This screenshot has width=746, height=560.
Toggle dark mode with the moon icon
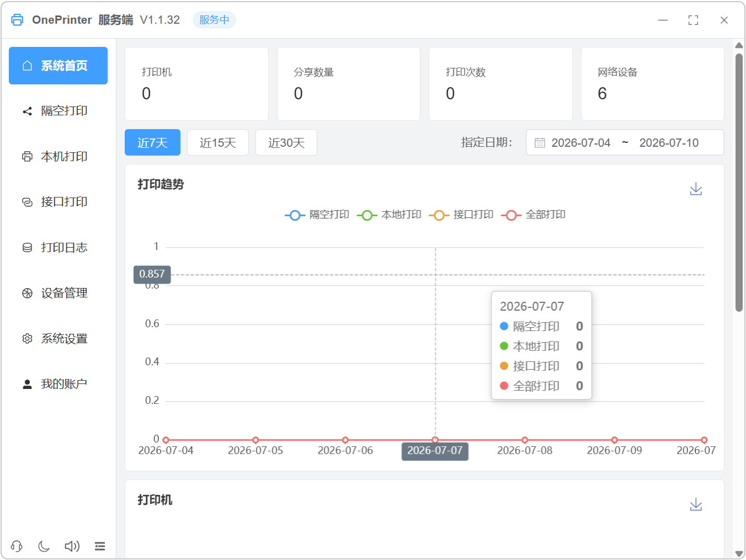pos(44,546)
